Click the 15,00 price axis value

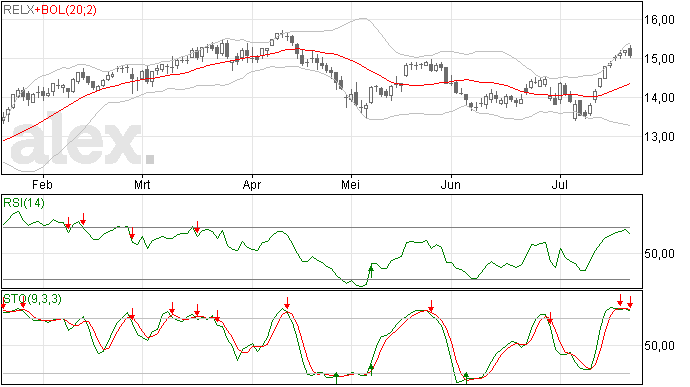tap(659, 59)
